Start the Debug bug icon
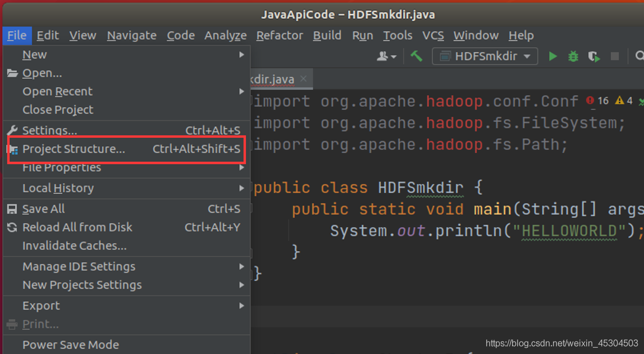Screen dimensions: 644x354 click(573, 56)
